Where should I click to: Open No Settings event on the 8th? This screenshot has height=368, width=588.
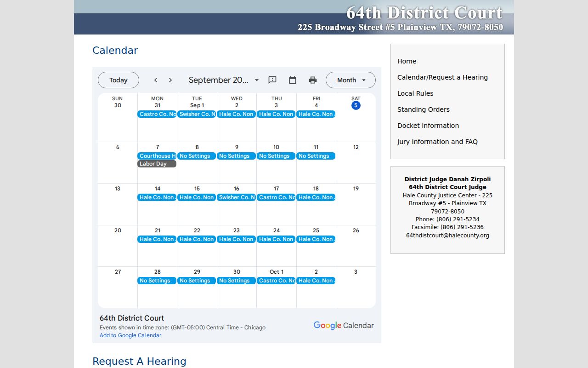pos(197,156)
